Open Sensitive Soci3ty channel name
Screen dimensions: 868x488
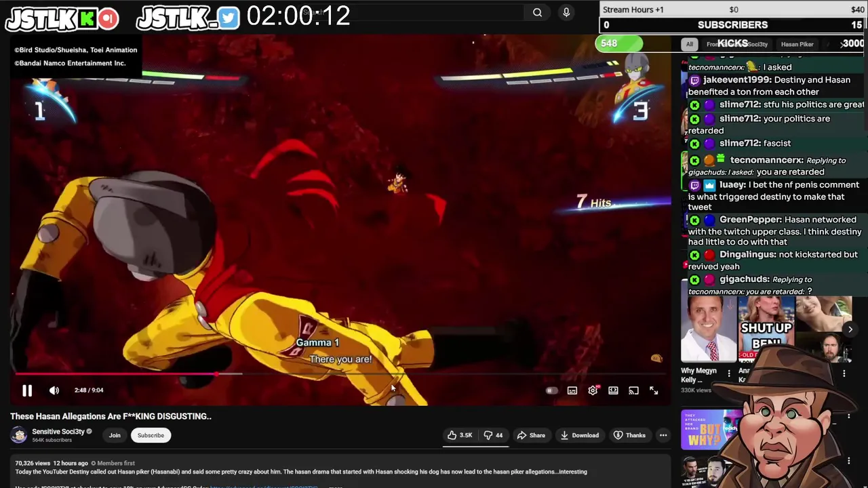pyautogui.click(x=58, y=431)
